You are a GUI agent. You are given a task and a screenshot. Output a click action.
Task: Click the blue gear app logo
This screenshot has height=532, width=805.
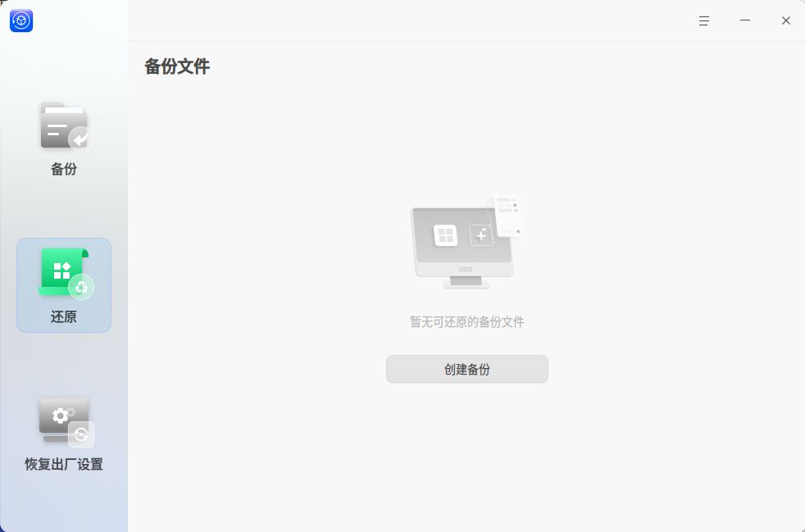click(x=21, y=20)
